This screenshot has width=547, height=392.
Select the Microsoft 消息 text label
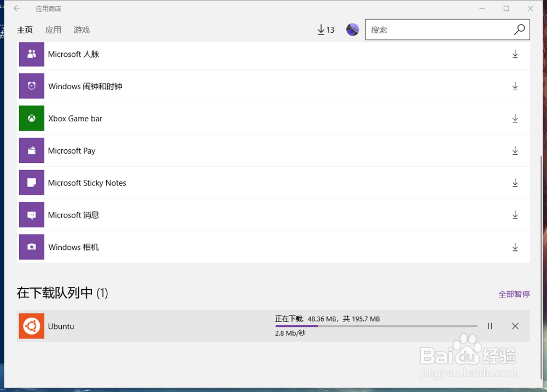[x=74, y=215]
